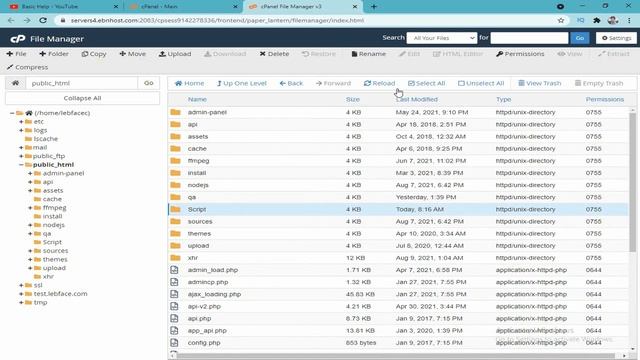Go to Home in file navigation bar
Viewport: 640px width, 360px height.
(189, 83)
